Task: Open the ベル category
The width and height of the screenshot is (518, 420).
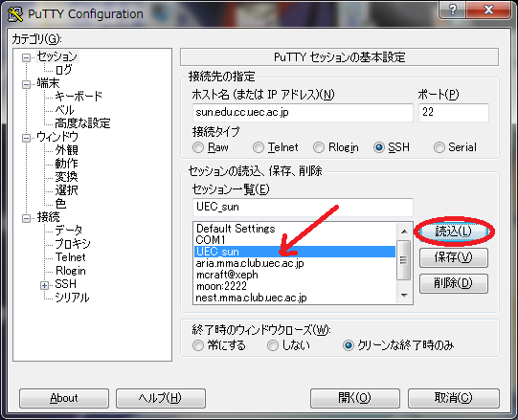Action: pos(64,110)
